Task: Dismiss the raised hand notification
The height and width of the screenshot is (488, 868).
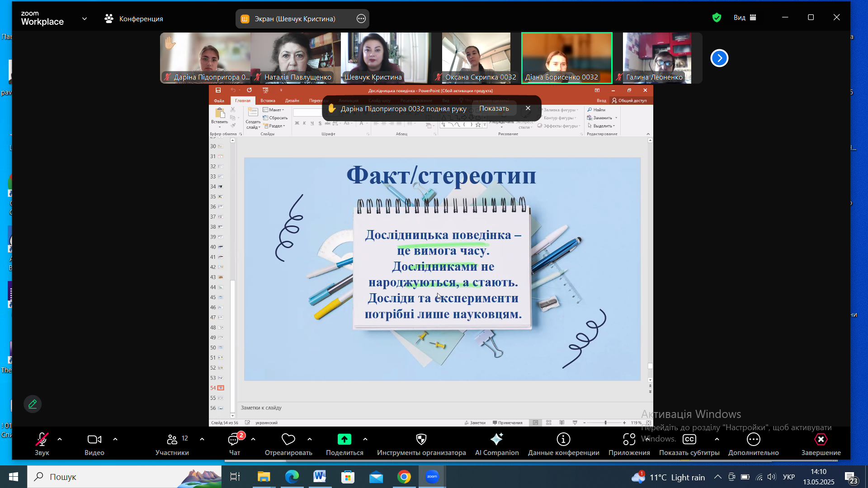Action: tap(528, 108)
